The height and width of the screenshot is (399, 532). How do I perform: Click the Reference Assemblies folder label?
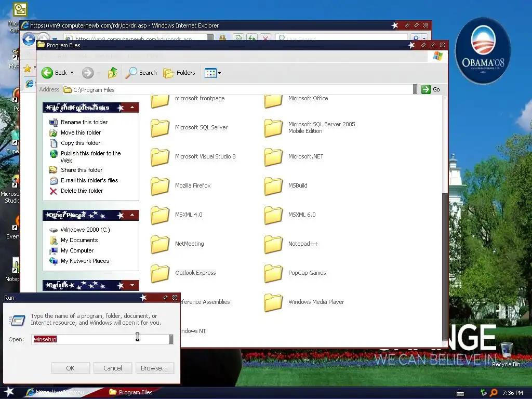(x=205, y=302)
